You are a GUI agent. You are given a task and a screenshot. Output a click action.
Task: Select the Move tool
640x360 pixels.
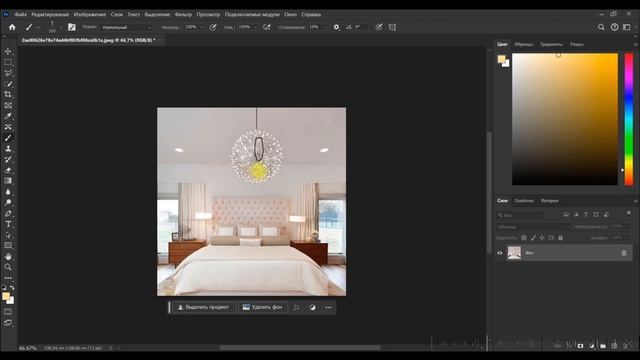click(8, 51)
